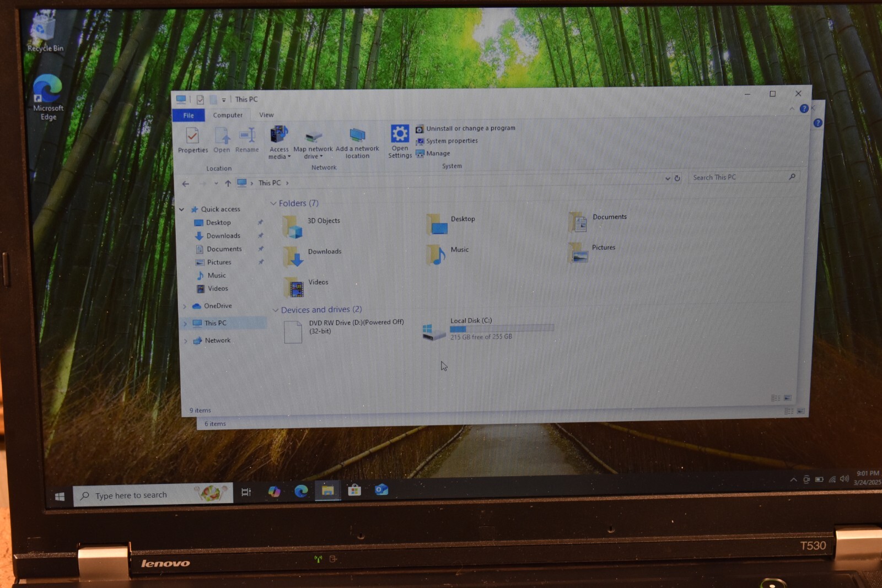
Task: Select Music under Quick access
Action: tap(216, 276)
